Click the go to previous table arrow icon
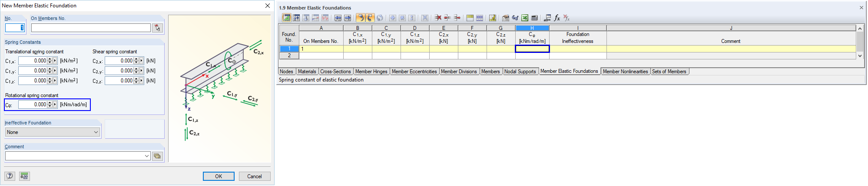868x186 pixels. pos(338,18)
